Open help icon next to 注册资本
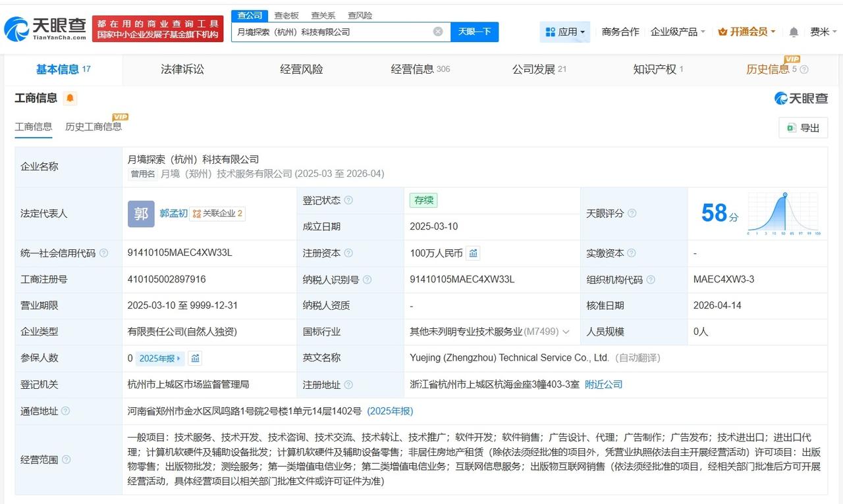Viewport: 843px width, 504px height. pyautogui.click(x=348, y=253)
